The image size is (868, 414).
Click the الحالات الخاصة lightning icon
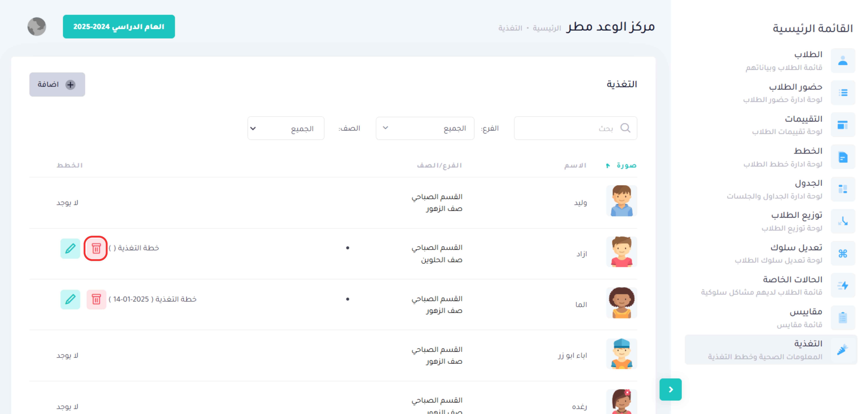click(843, 285)
